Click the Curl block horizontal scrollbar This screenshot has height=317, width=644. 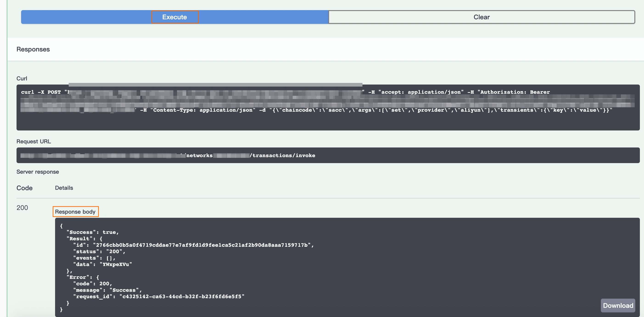(215, 85)
